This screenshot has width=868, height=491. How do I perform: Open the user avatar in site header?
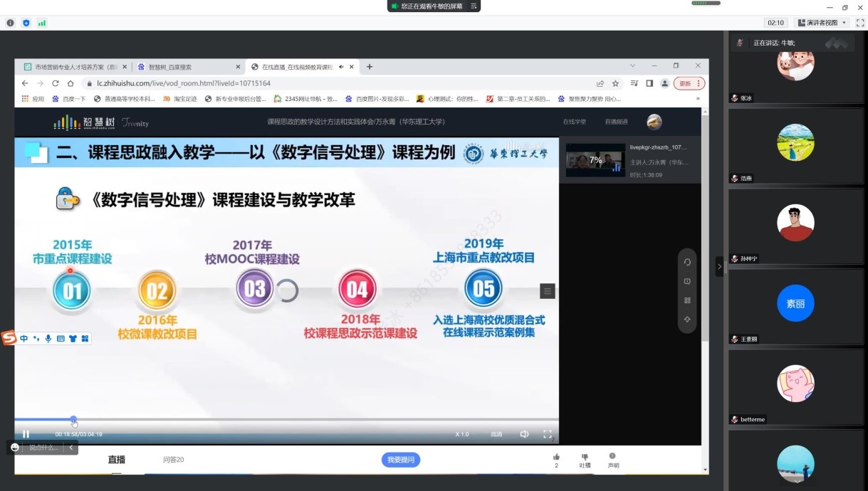[x=654, y=122]
